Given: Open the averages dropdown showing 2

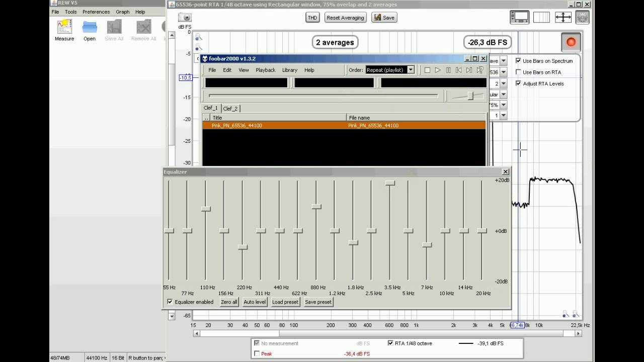Looking at the screenshot, I should (x=503, y=83).
